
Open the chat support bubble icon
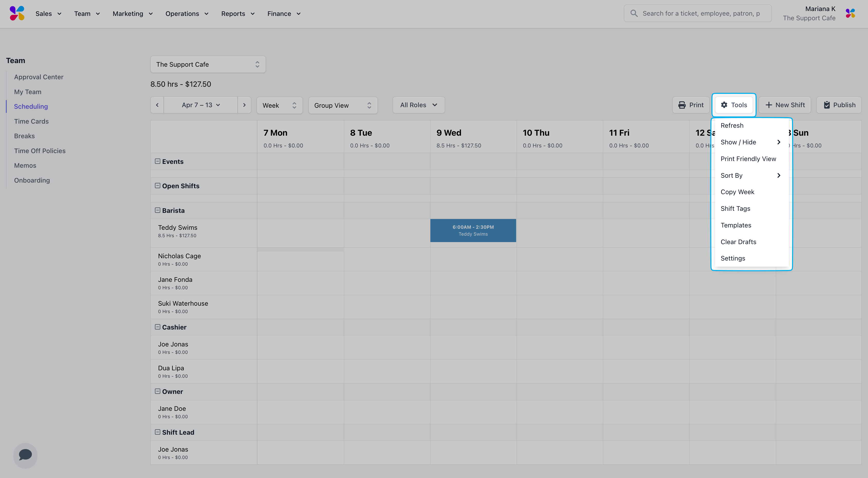pos(25,455)
